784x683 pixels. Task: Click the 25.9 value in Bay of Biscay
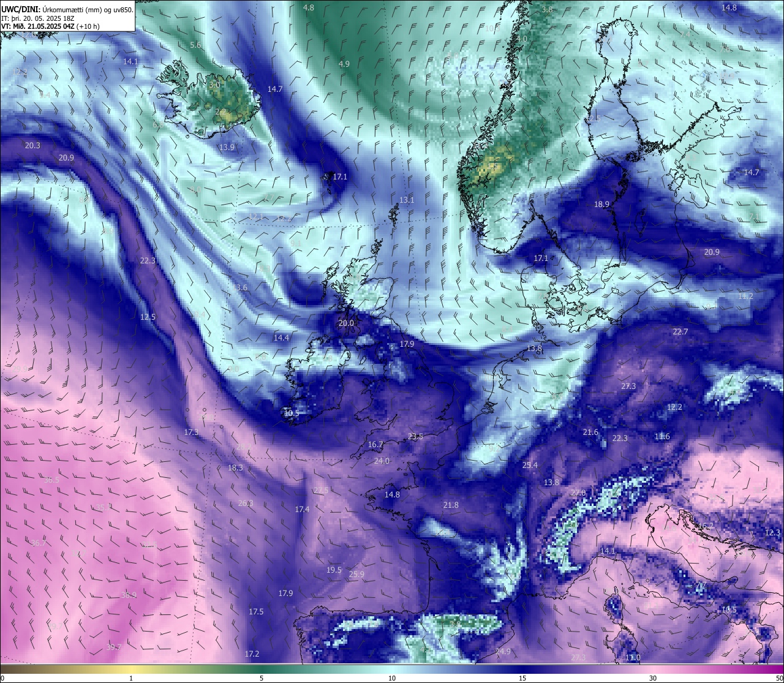356,574
